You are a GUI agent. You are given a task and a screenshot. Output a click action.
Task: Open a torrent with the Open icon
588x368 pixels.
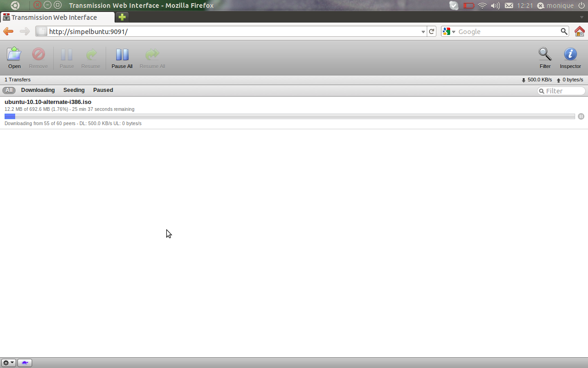[x=14, y=58]
